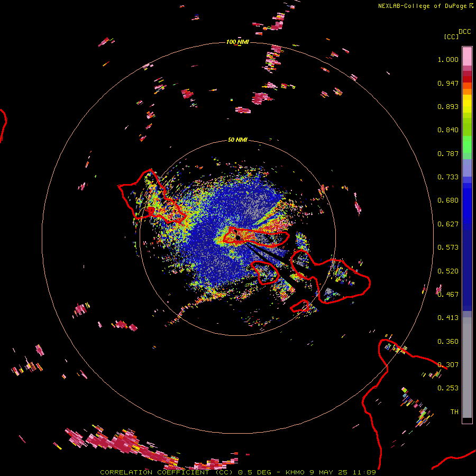Pick the light pink band of the color bar
The width and height of the screenshot is (476, 476).
pos(467,56)
